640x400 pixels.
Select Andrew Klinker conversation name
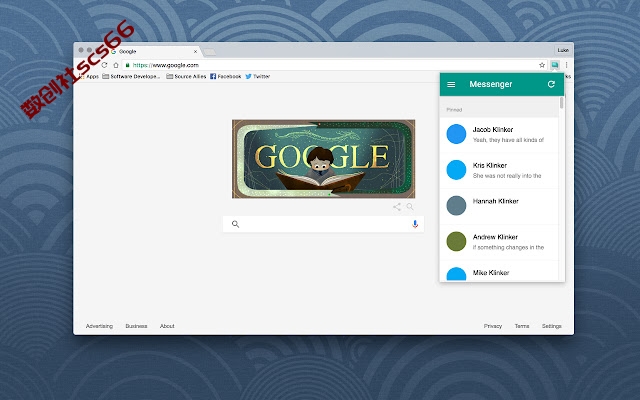[x=495, y=237]
